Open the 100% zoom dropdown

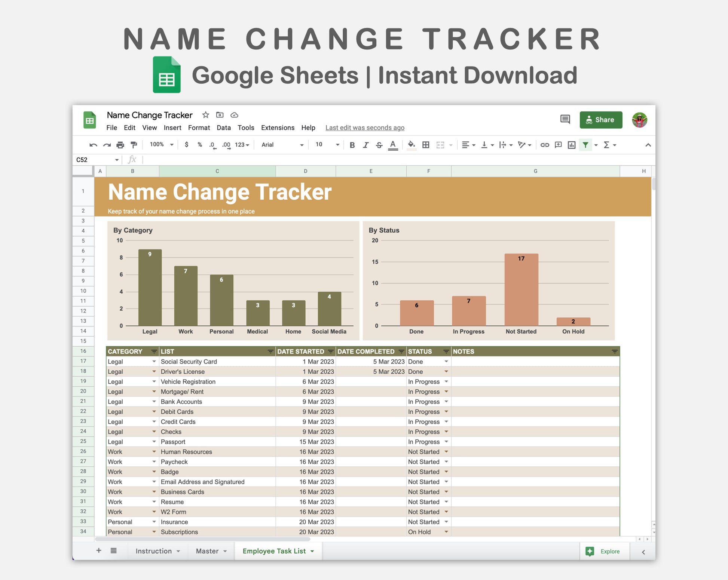(x=162, y=145)
